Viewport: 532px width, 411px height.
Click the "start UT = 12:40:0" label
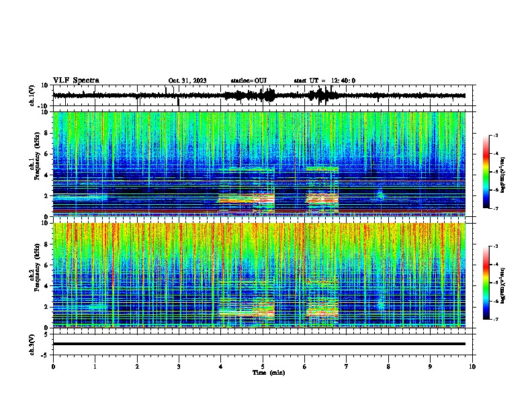(324, 81)
